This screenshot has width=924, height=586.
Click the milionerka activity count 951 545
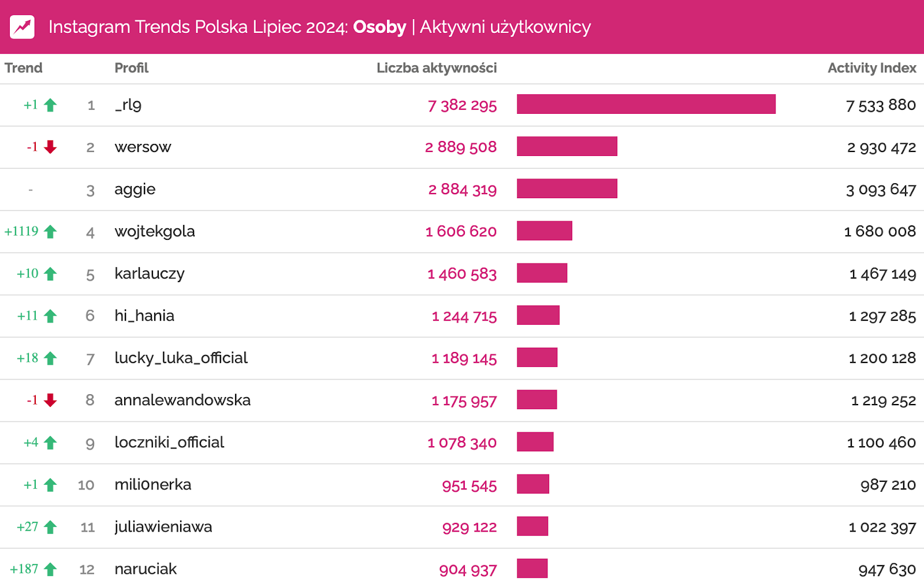click(469, 485)
